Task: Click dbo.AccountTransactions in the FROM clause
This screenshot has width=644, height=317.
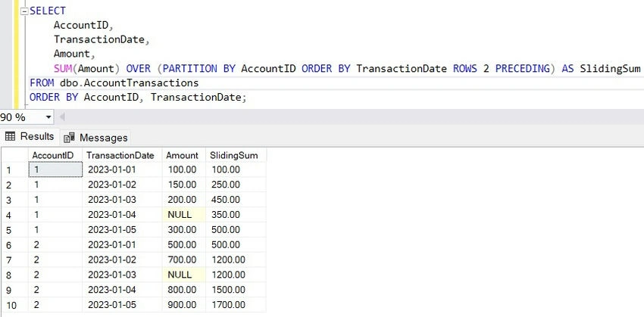Action: [x=129, y=82]
